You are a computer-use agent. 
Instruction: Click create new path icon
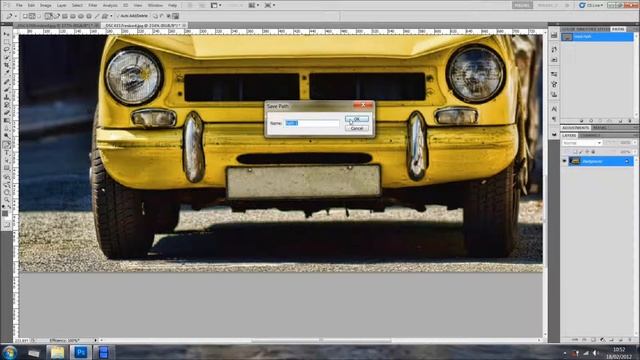(x=620, y=121)
